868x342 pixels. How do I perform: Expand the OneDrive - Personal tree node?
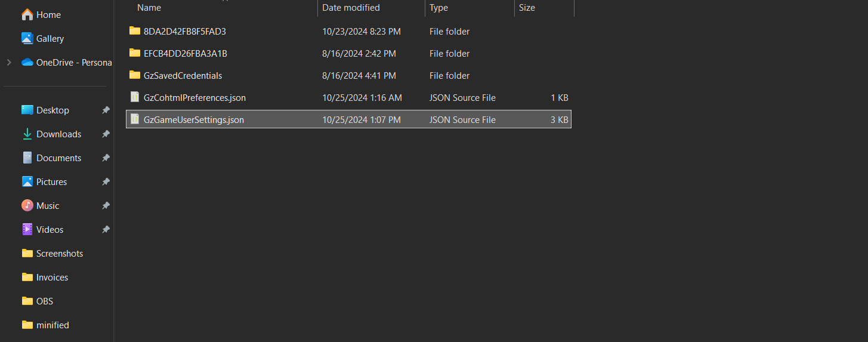(9, 62)
